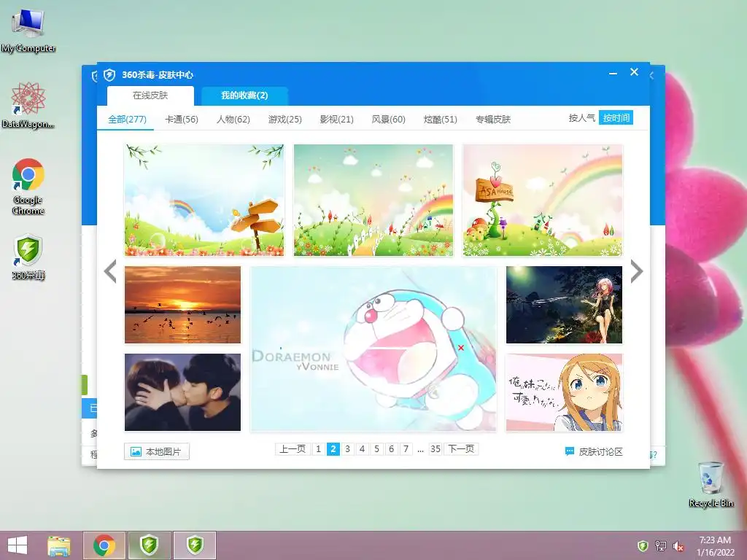Open Google Chrome desktop shortcut

tap(28, 186)
